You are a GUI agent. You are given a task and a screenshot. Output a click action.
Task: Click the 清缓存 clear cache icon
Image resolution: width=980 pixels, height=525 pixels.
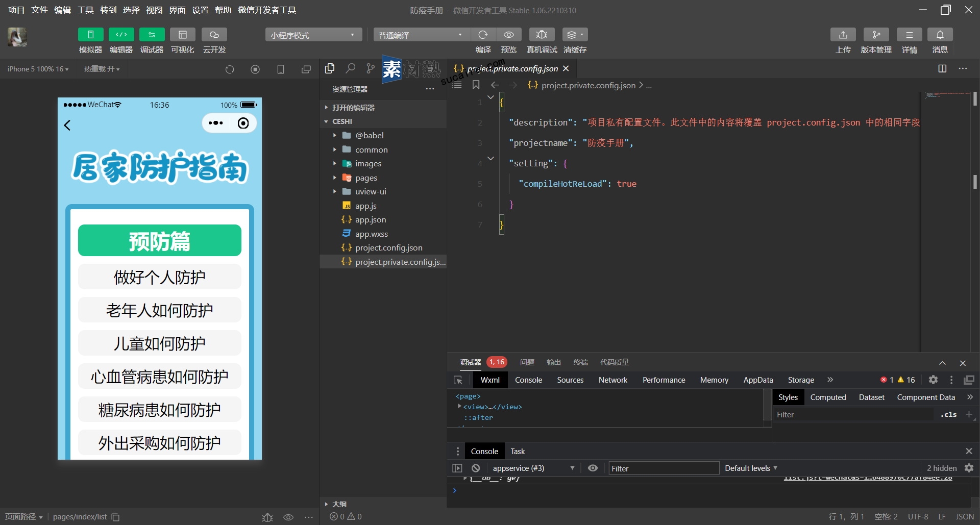tap(575, 35)
